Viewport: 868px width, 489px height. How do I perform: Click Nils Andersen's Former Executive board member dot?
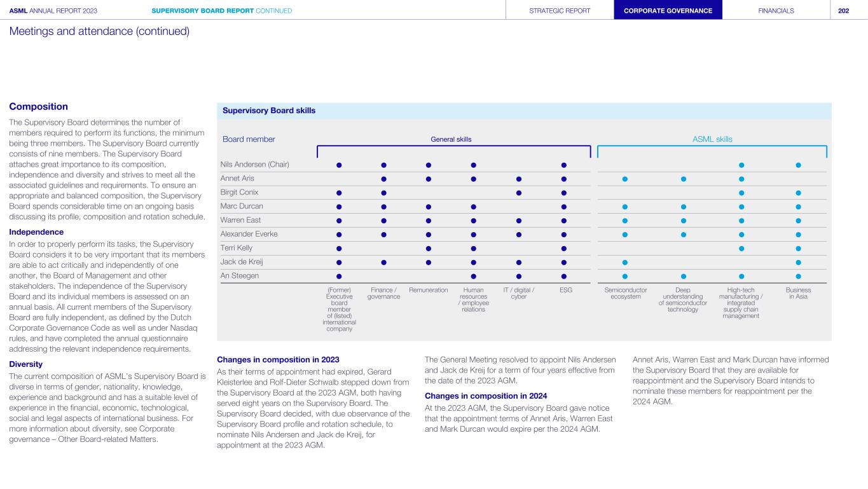[339, 165]
